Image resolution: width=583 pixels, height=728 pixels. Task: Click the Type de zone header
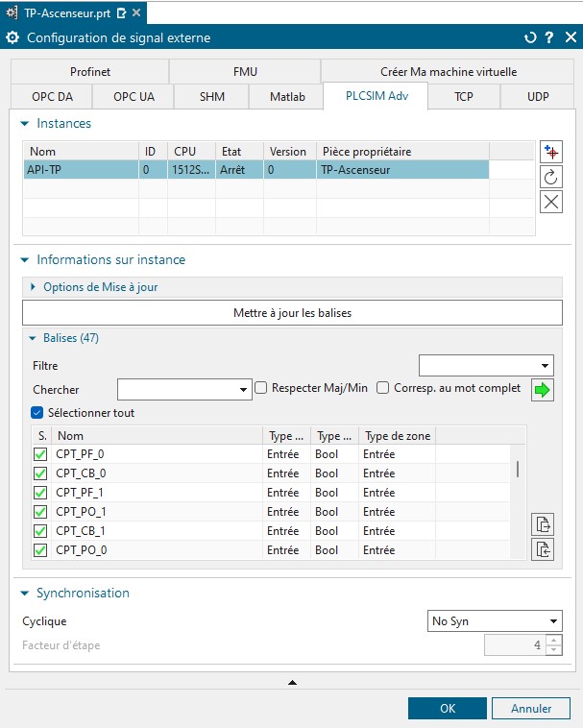pyautogui.click(x=398, y=436)
